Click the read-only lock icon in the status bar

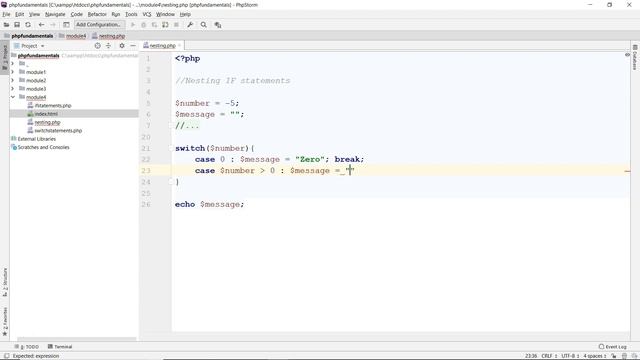click(614, 356)
